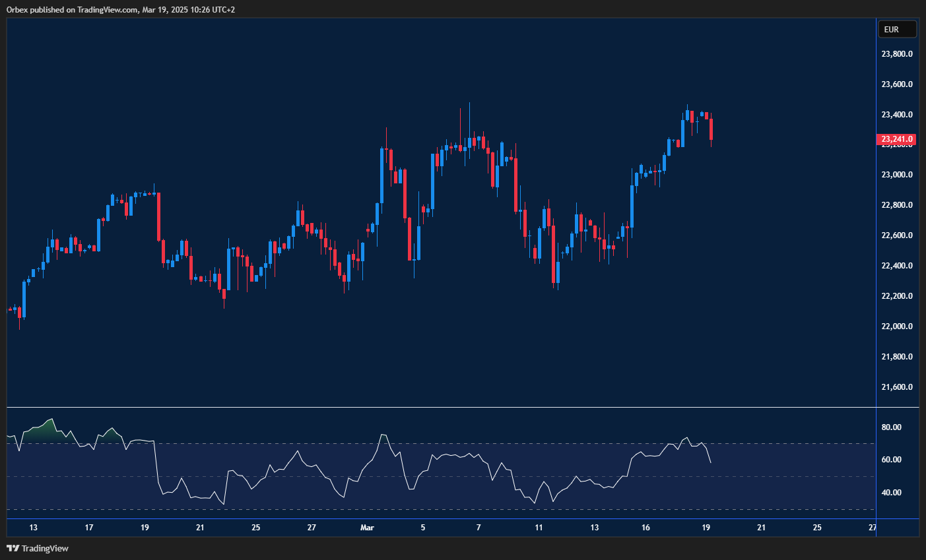Click the red current price label 23,241.0
Viewport: 926px width, 560px height.
coord(896,139)
